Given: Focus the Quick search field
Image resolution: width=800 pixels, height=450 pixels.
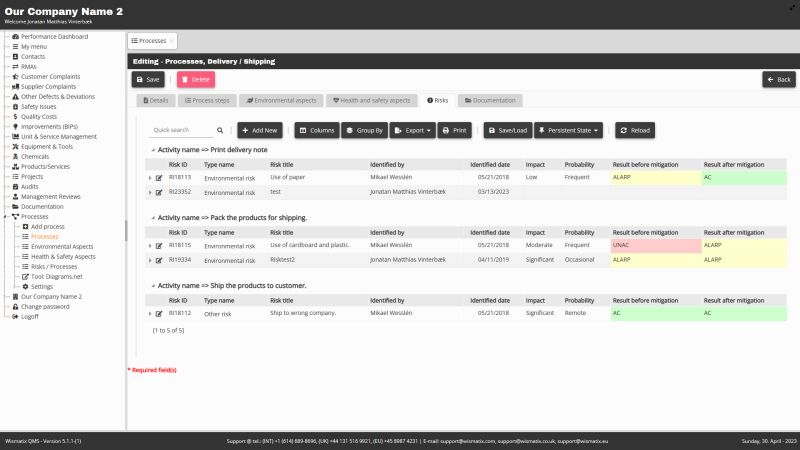Looking at the screenshot, I should pyautogui.click(x=182, y=130).
